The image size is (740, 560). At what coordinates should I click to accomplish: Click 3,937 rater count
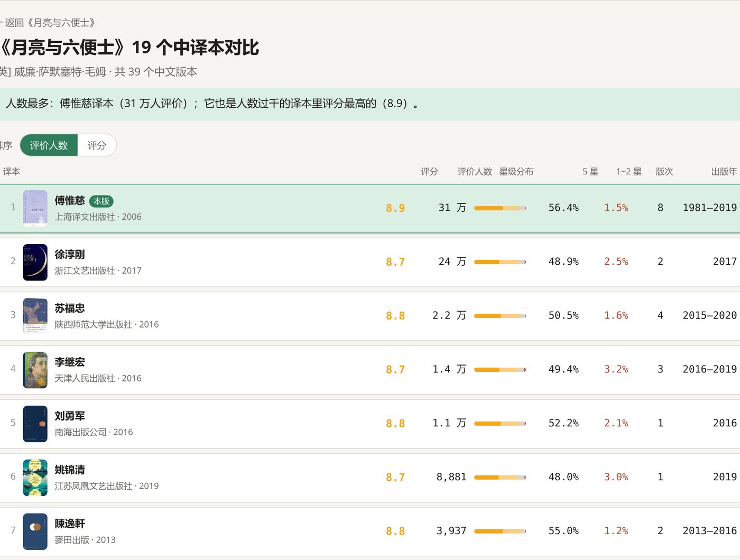pyautogui.click(x=451, y=531)
